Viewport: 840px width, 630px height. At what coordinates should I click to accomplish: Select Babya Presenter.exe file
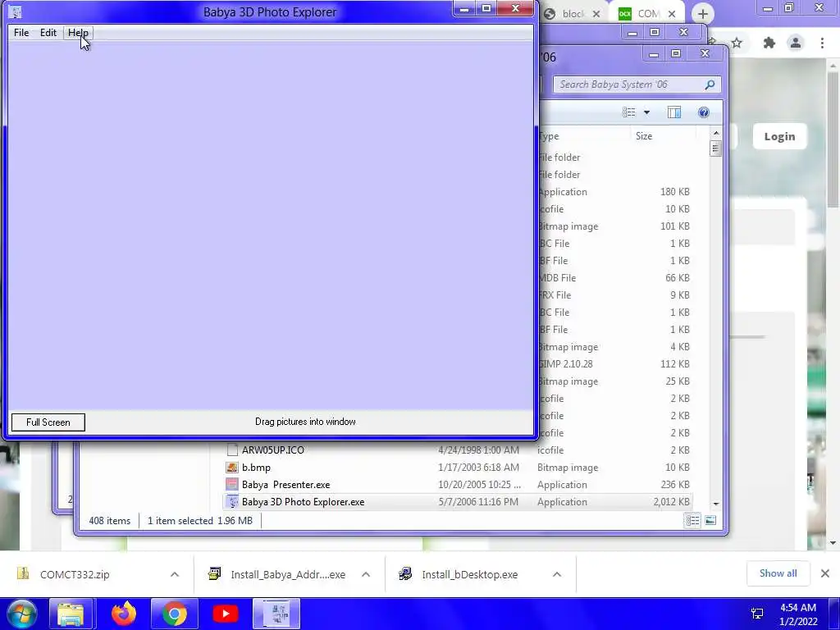tap(285, 484)
